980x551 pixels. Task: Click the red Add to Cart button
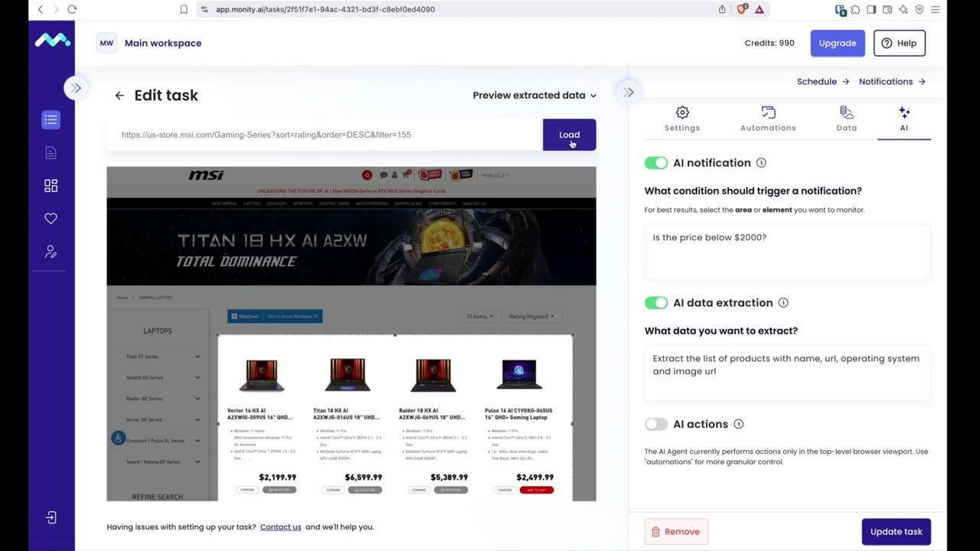point(536,490)
